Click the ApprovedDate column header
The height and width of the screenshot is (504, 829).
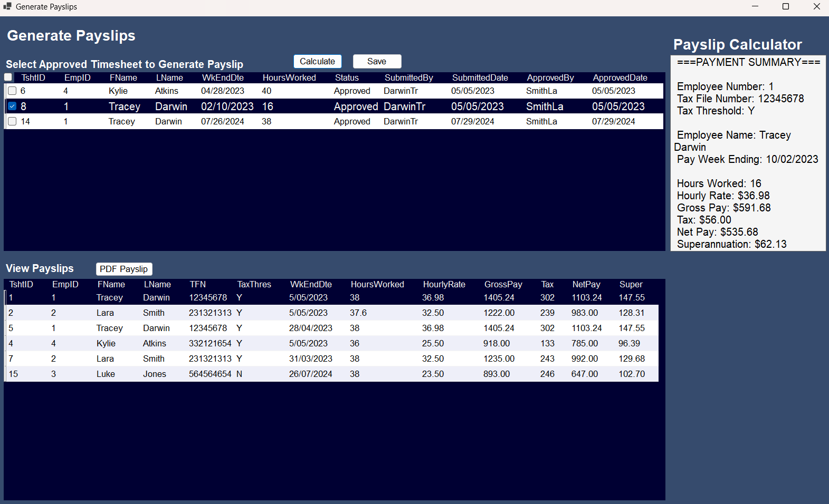620,78
